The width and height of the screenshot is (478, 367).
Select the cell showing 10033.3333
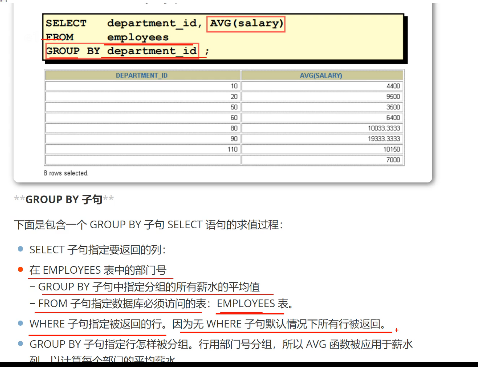322,128
